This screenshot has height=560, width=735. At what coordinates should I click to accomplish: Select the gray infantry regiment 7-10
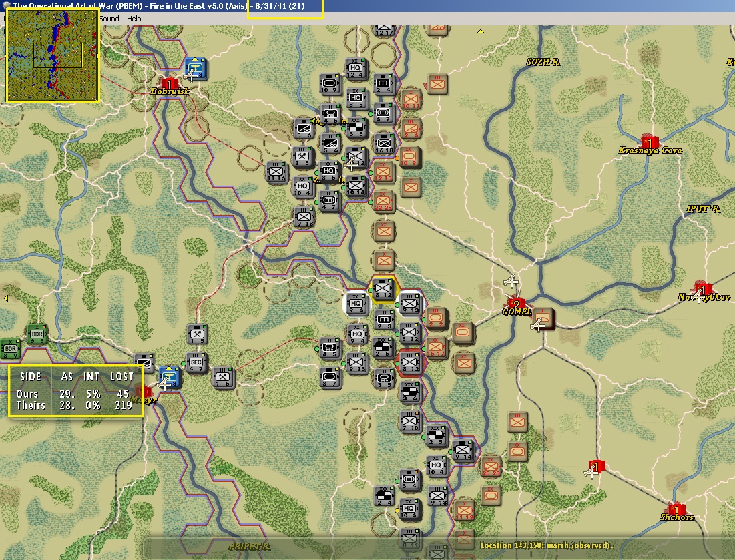pos(410,421)
